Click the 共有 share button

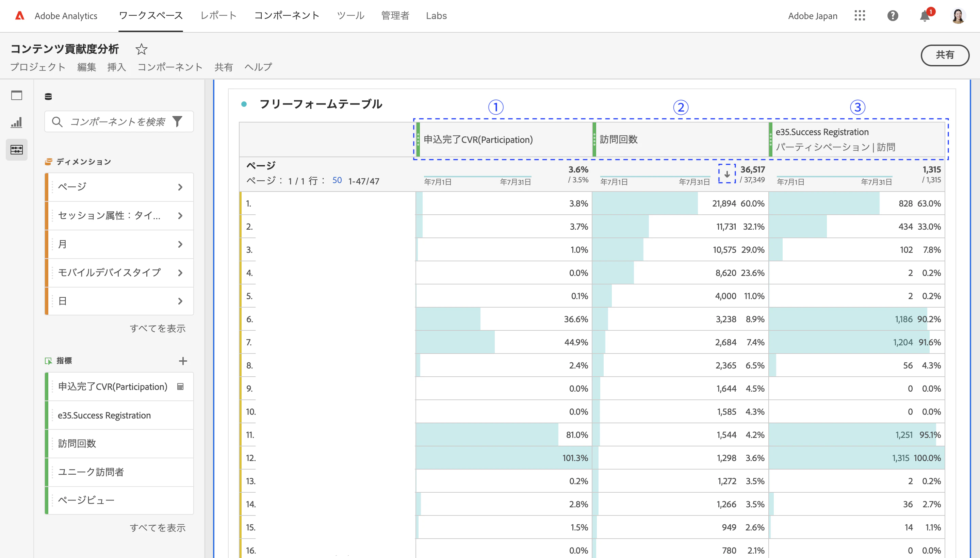945,55
